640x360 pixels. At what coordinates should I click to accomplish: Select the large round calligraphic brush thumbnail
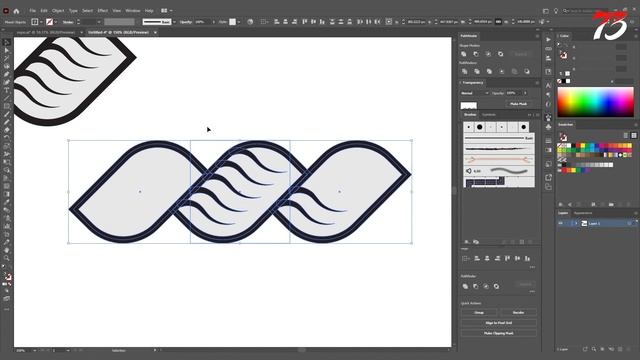coord(480,127)
